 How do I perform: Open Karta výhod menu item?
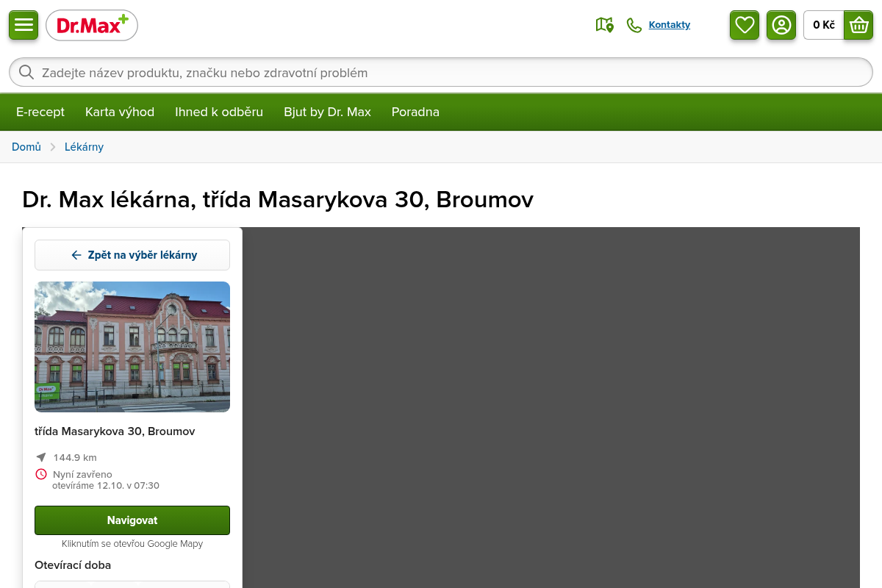120,112
